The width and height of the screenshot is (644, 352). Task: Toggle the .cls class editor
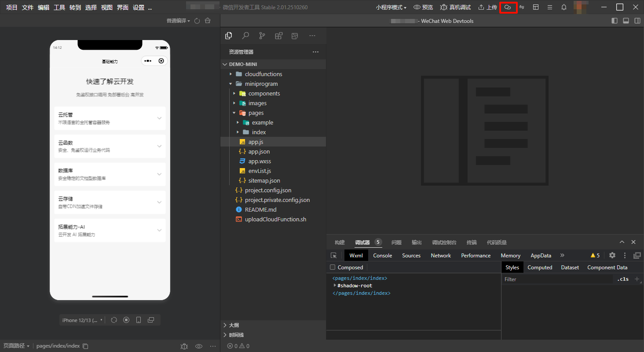pos(623,279)
